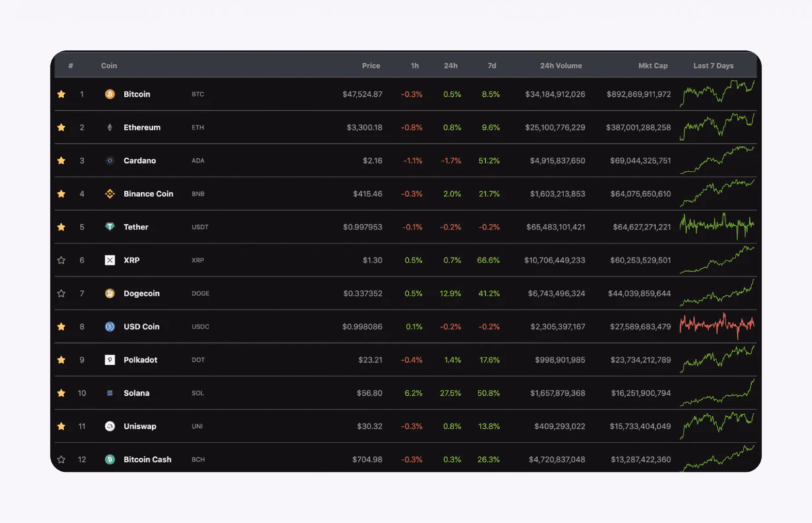This screenshot has height=523, width=812.
Task: Open the XRP coin page link
Action: click(132, 260)
